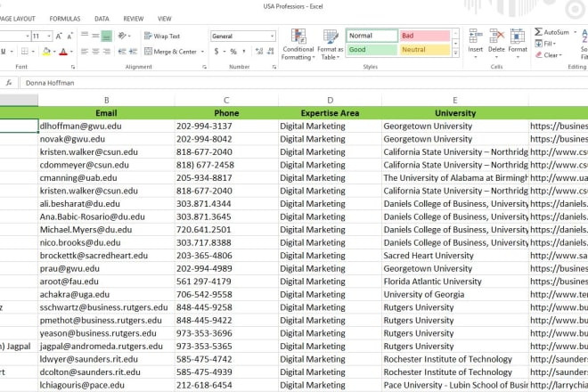
Task: Click the Borders icon
Action: pyautogui.click(x=25, y=52)
